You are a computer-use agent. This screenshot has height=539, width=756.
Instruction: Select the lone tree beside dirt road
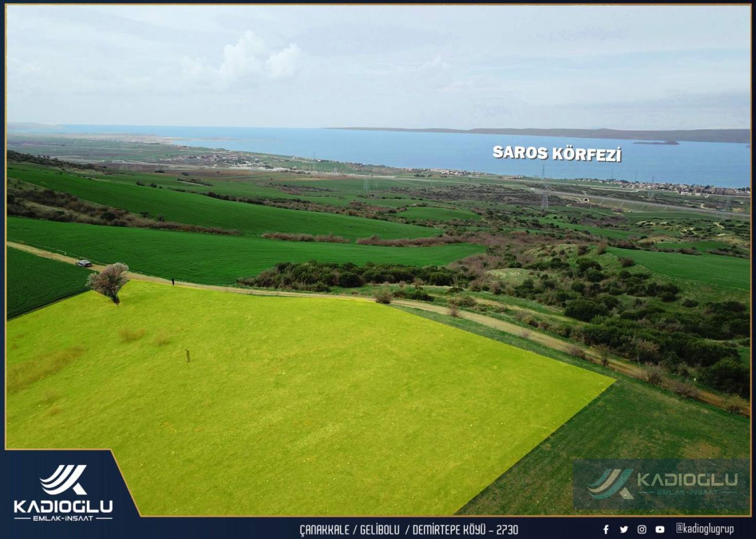108,282
